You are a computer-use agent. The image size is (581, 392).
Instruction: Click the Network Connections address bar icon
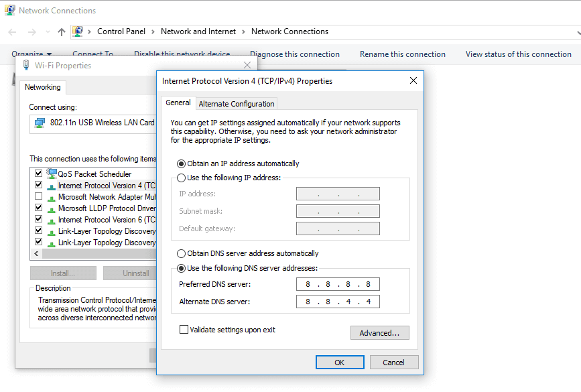[78, 31]
